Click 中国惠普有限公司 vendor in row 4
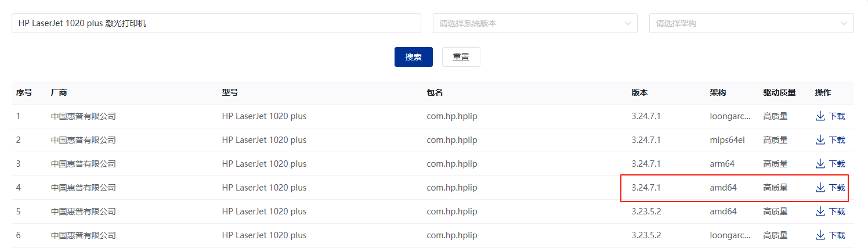This screenshot has width=868, height=251. click(84, 188)
